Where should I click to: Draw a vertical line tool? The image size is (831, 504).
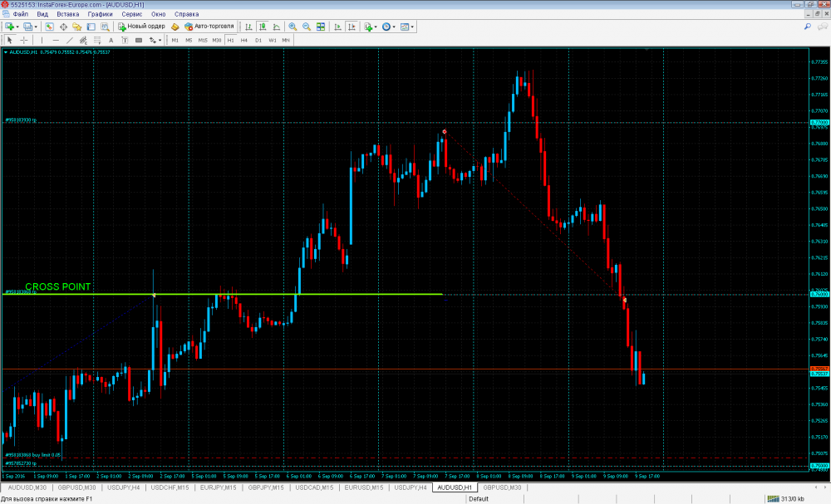(x=42, y=40)
